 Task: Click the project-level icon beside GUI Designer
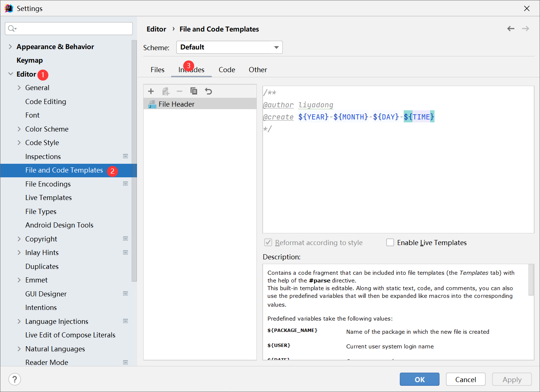click(126, 293)
